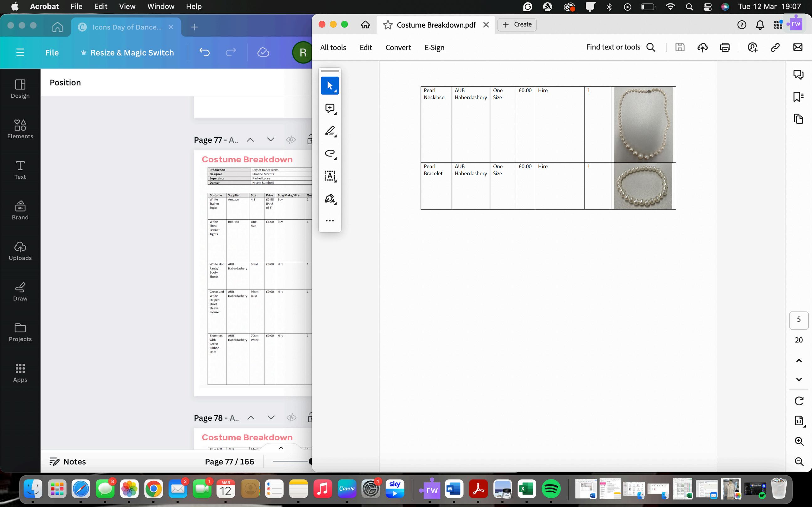Image resolution: width=812 pixels, height=507 pixels.
Task: Print the Costume Breakdown PDF
Action: coord(725,47)
